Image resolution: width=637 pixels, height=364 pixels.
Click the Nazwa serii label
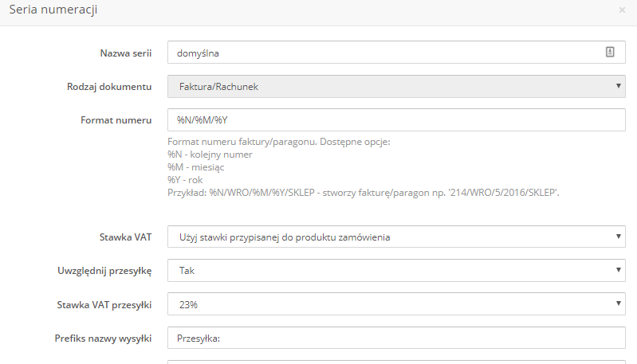(x=125, y=53)
